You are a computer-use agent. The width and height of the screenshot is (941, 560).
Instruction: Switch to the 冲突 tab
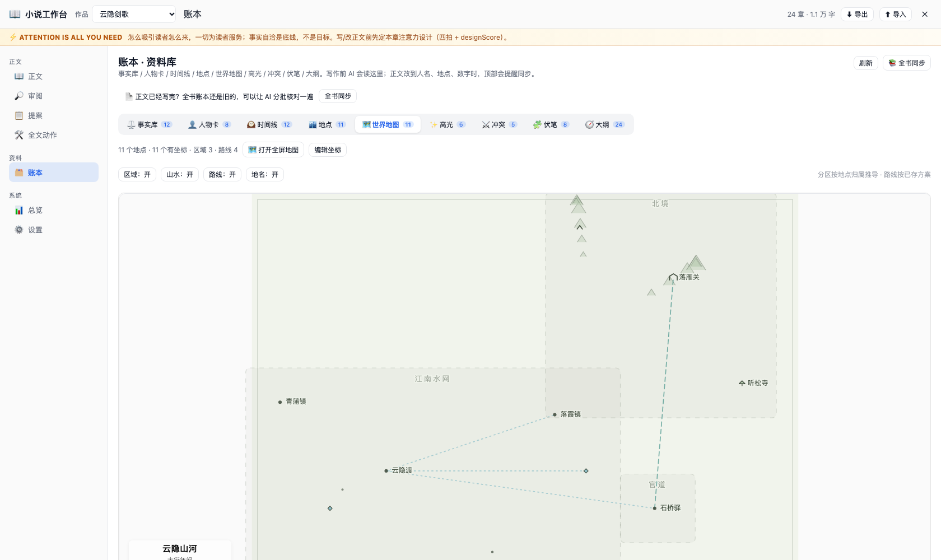tap(500, 124)
